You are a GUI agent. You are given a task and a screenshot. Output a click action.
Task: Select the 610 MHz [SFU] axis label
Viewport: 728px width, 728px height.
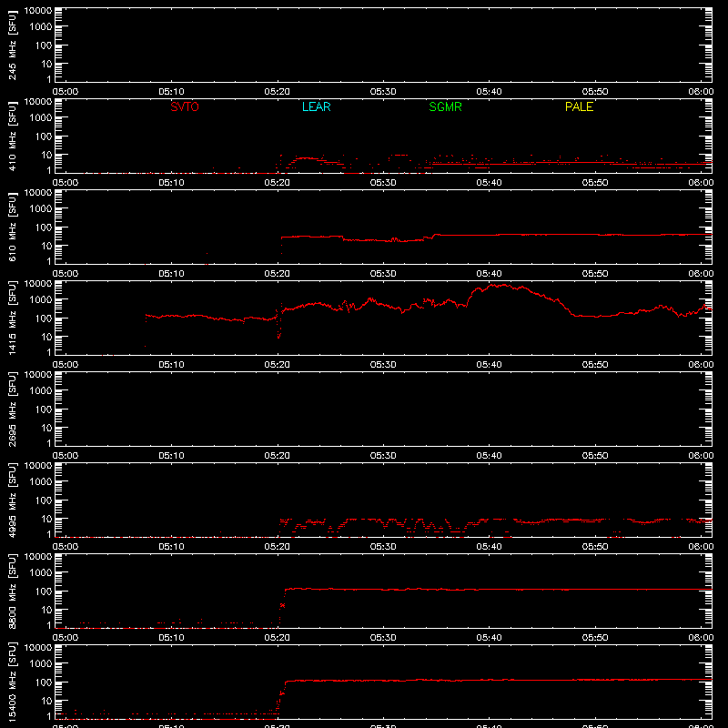[13, 227]
